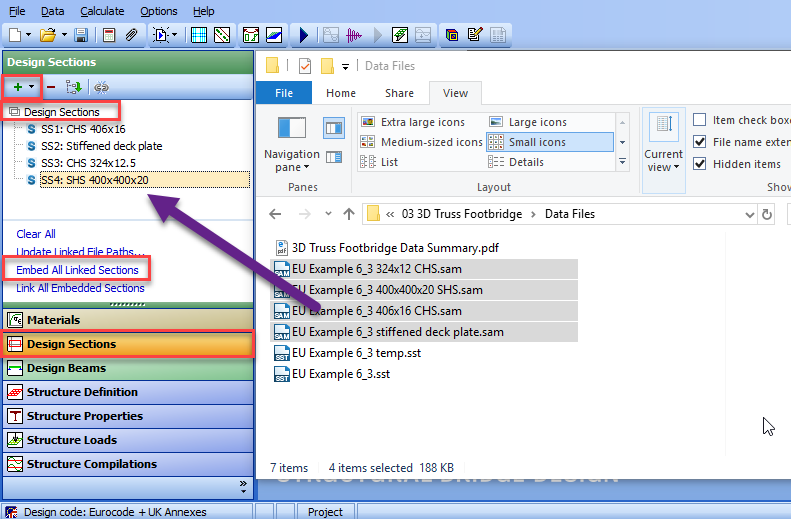The image size is (791, 519).
Task: Open the Help menu
Action: coord(203,11)
